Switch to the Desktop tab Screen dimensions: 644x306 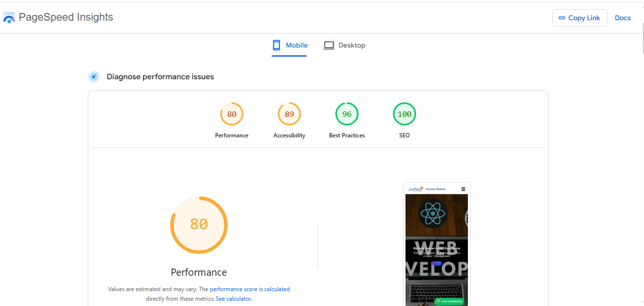(x=345, y=45)
